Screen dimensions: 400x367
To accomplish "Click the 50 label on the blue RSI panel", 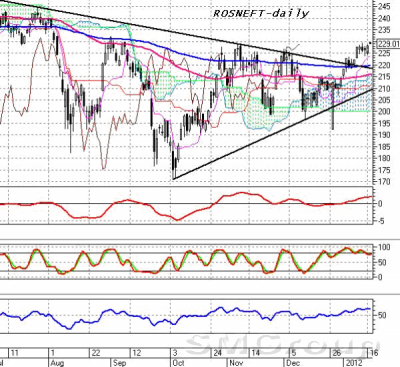I will point(383,315).
